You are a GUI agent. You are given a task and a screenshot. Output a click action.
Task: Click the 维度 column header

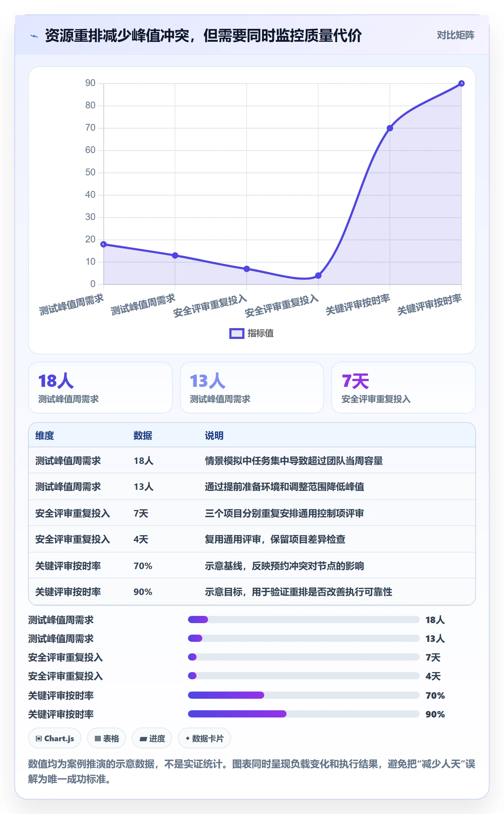(x=45, y=435)
